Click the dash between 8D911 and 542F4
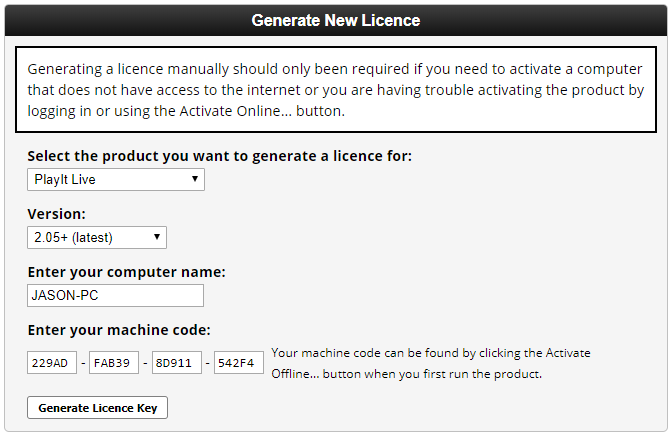Screen dimensions: 672x436 (208, 363)
